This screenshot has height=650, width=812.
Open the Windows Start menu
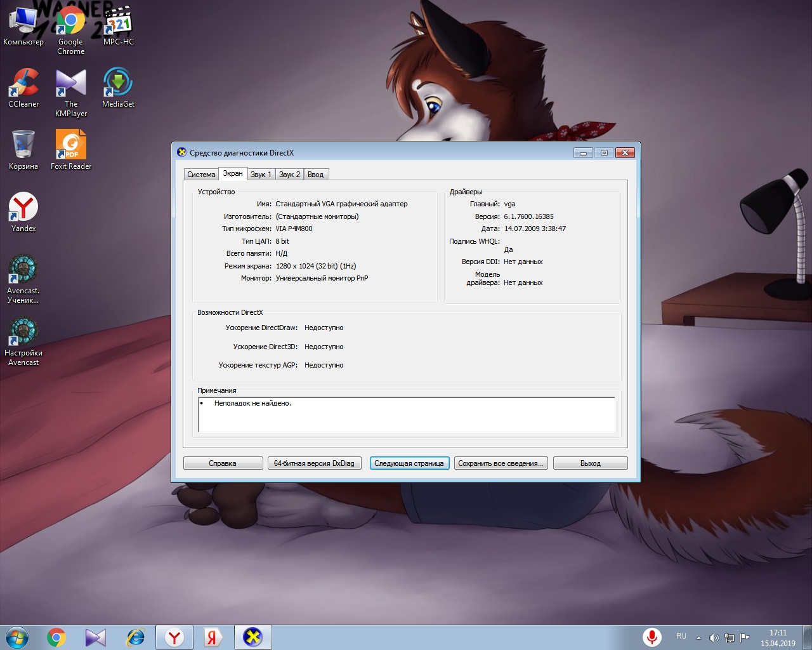[17, 637]
